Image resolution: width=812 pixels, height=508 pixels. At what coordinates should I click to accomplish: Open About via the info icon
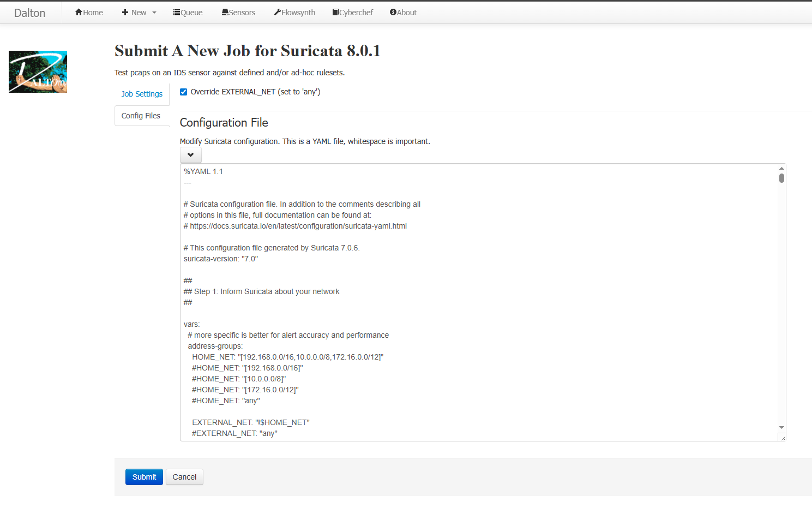(x=393, y=12)
